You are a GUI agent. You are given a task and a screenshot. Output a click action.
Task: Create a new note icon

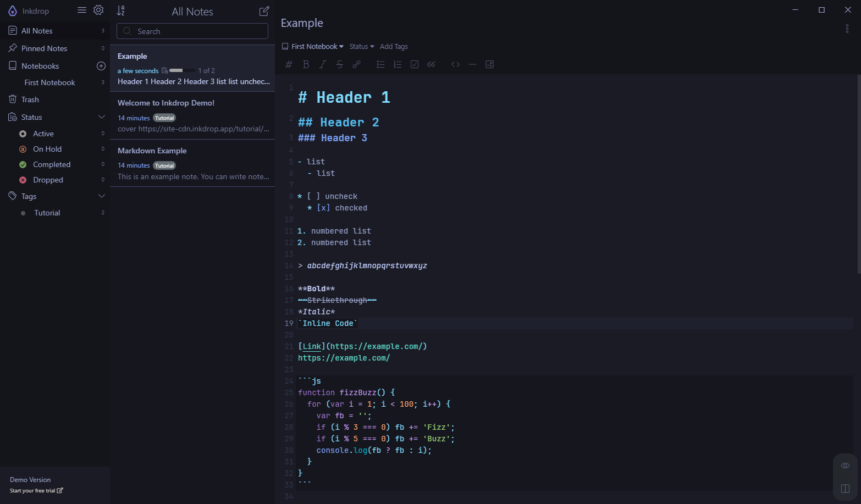coord(264,11)
